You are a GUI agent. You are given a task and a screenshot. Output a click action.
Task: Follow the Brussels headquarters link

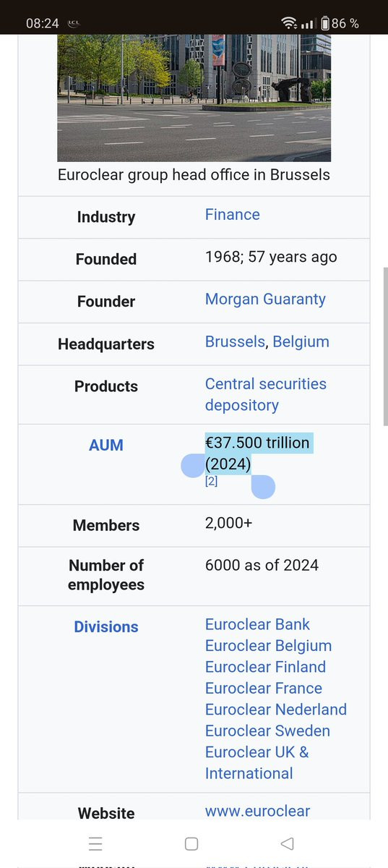(235, 341)
